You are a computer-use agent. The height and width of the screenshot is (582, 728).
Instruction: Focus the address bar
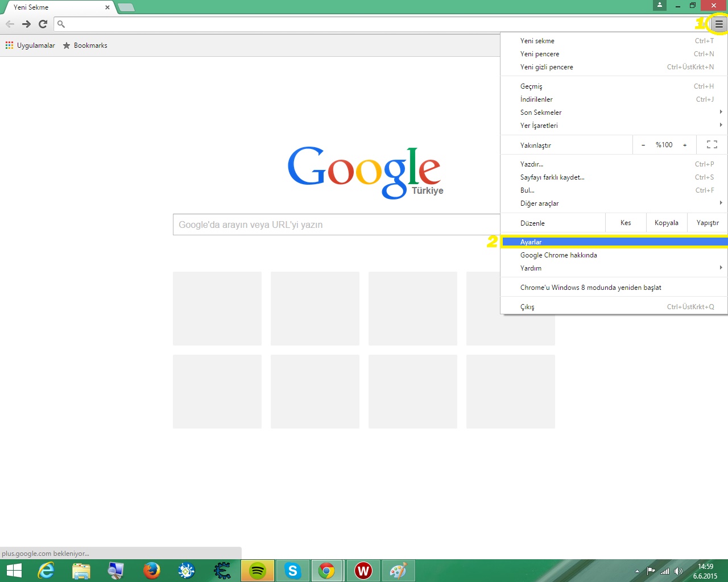pyautogui.click(x=381, y=24)
